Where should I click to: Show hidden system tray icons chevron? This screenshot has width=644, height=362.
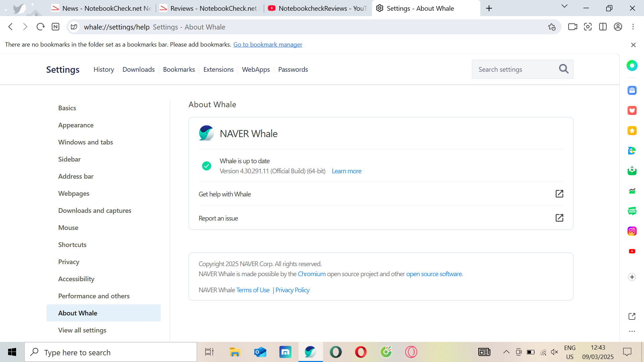pos(506,352)
